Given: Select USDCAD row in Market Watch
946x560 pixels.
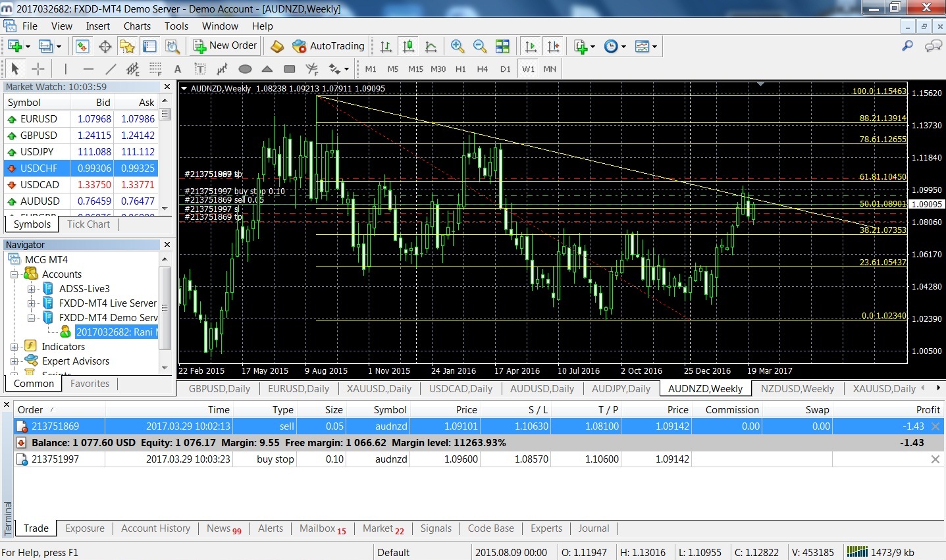Looking at the screenshot, I should point(81,185).
